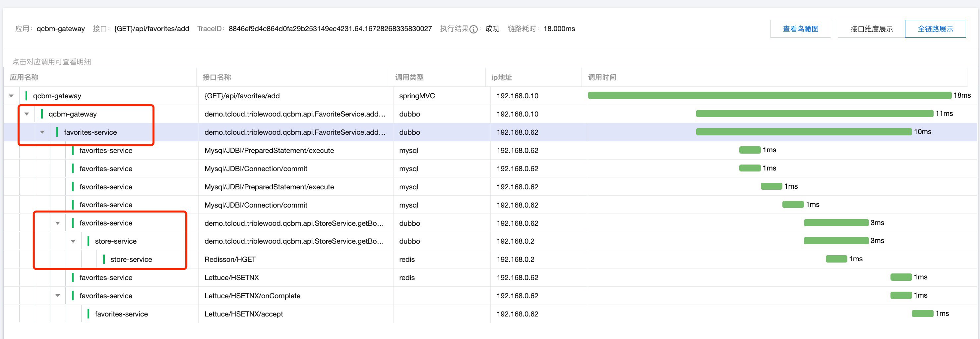
Task: Collapse the highlighted favorites-service dubbo row
Action: point(42,132)
